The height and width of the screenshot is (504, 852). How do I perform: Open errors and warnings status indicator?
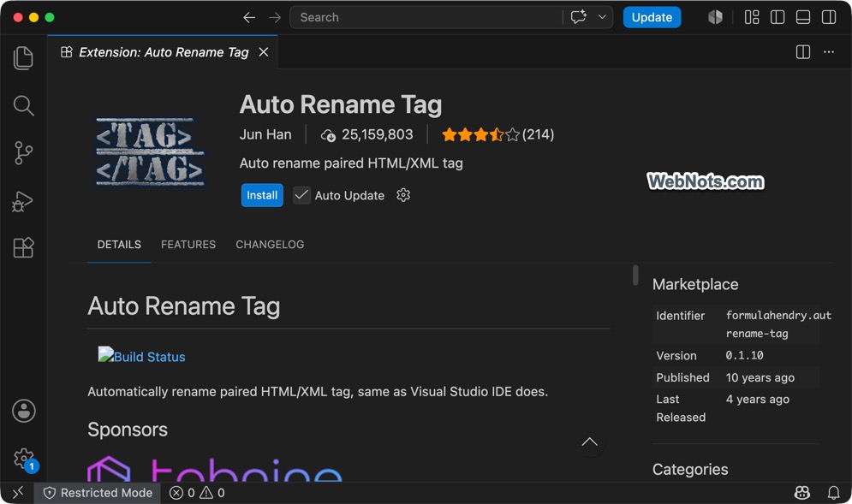coord(197,493)
